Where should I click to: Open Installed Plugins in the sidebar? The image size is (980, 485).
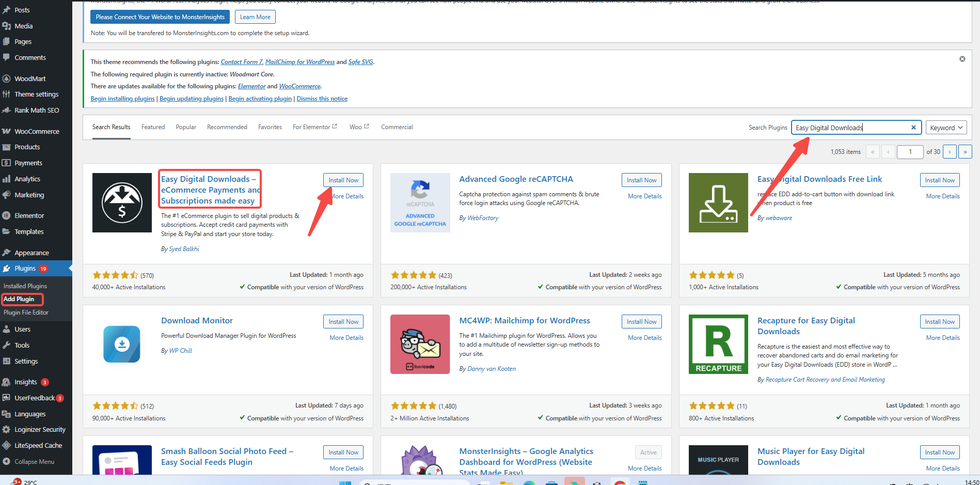pyautogui.click(x=25, y=286)
